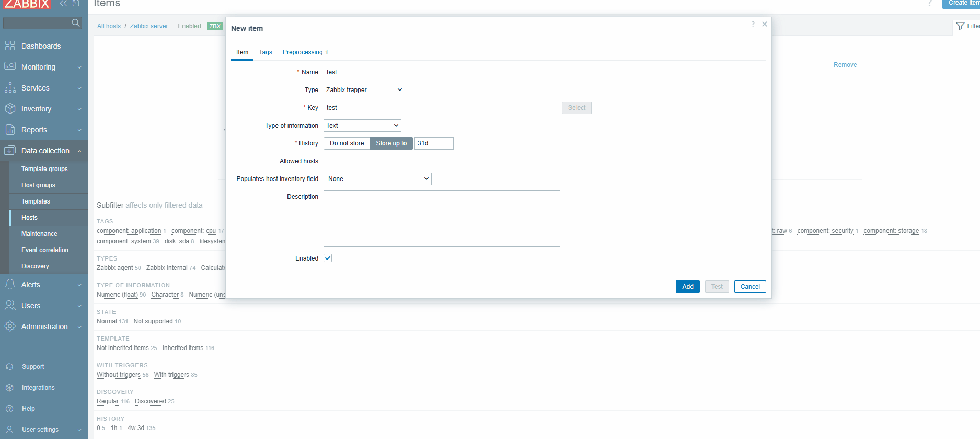Click the Dashboards grid icon

(10, 46)
